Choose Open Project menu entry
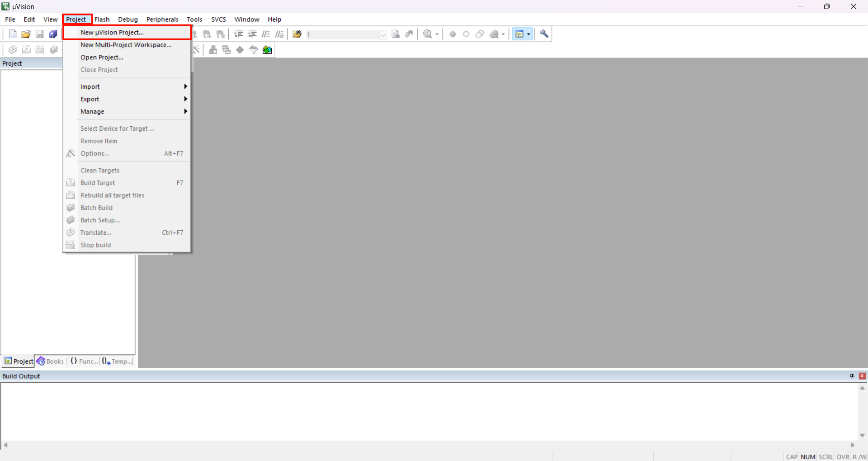This screenshot has height=461, width=868. (127, 57)
